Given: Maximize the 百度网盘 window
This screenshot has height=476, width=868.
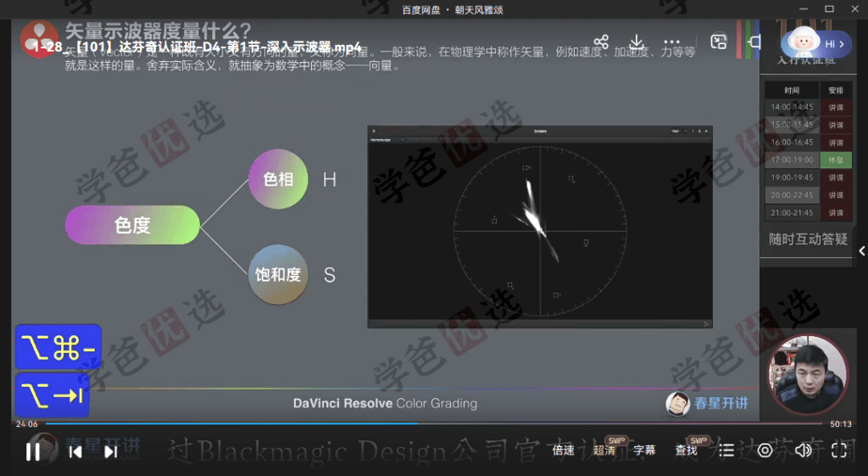Looking at the screenshot, I should click(x=829, y=8).
